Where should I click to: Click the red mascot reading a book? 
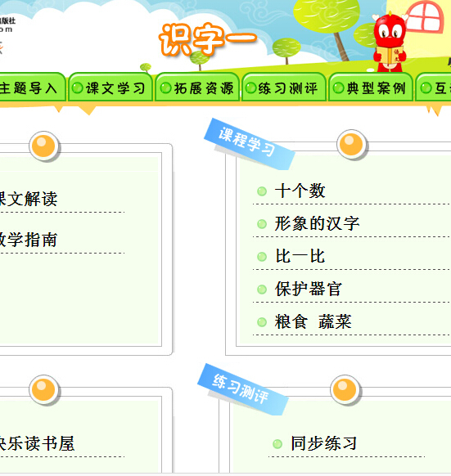click(x=390, y=42)
